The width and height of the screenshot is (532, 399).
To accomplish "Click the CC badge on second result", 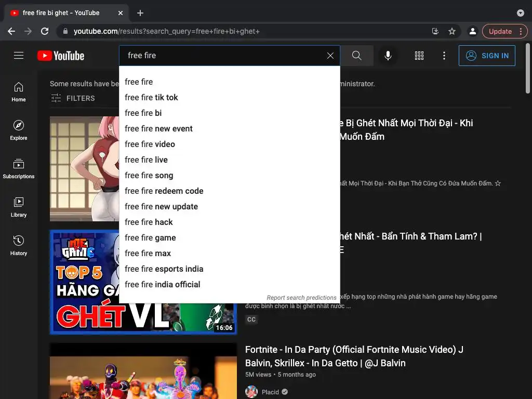I will (251, 320).
